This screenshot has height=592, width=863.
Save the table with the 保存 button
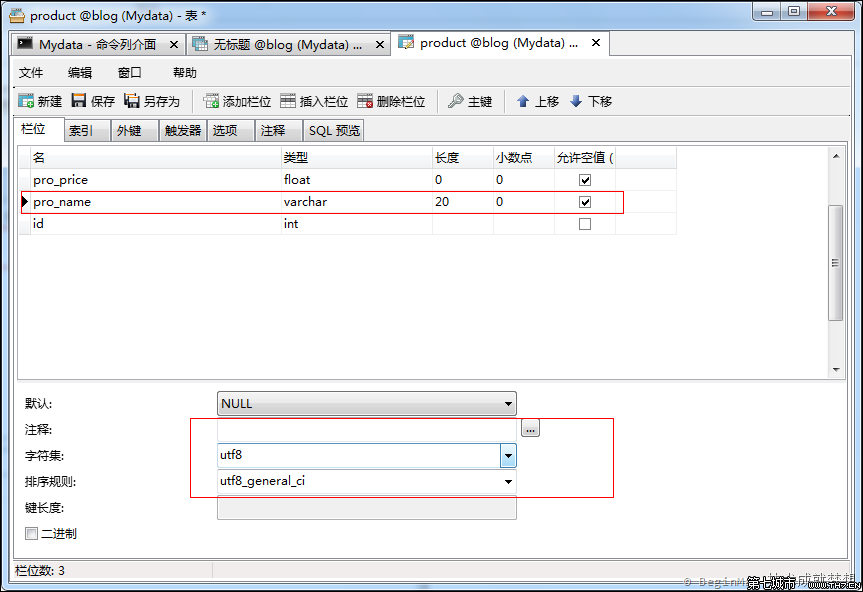tap(94, 101)
